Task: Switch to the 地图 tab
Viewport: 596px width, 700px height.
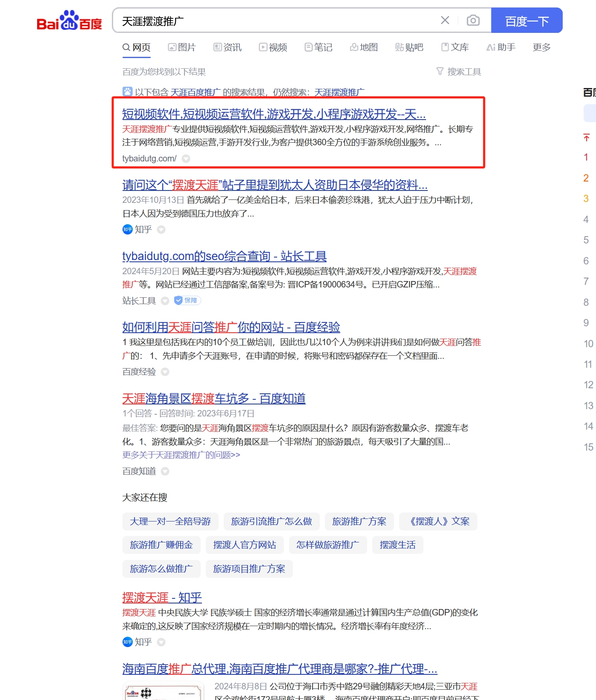Action: click(364, 47)
